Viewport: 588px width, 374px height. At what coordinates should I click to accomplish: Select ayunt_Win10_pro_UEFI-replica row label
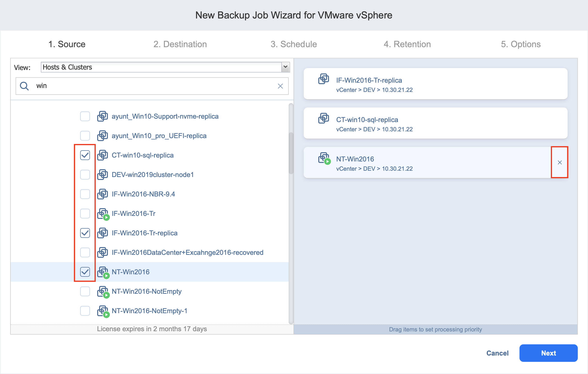[159, 136]
